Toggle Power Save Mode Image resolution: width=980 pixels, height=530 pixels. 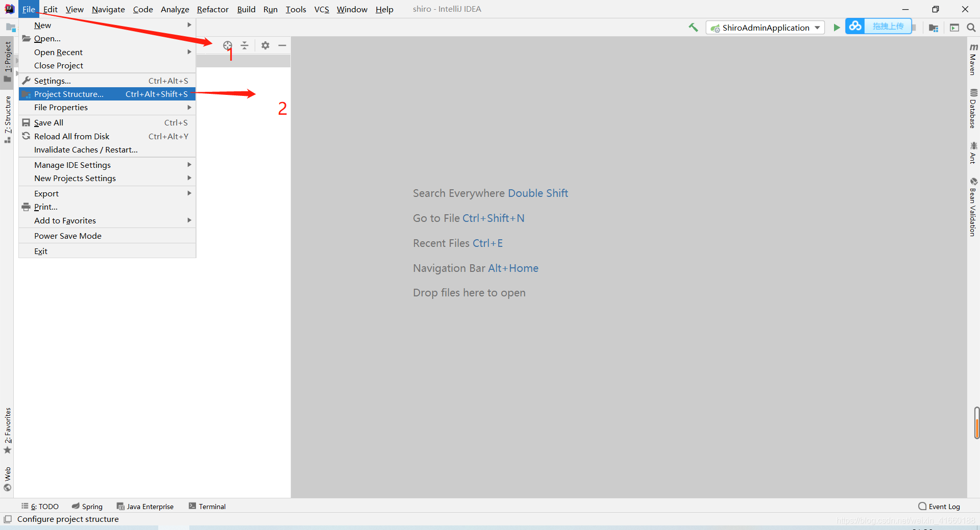(107, 236)
